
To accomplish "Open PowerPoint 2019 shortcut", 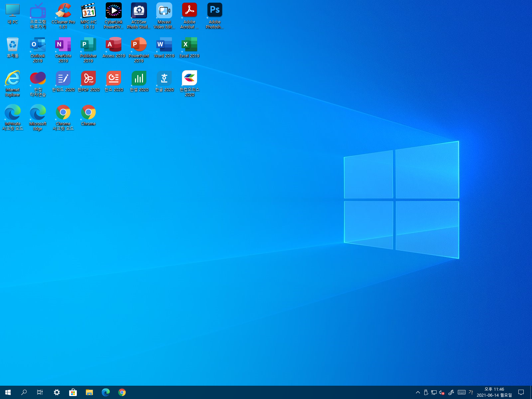I will pos(139,50).
